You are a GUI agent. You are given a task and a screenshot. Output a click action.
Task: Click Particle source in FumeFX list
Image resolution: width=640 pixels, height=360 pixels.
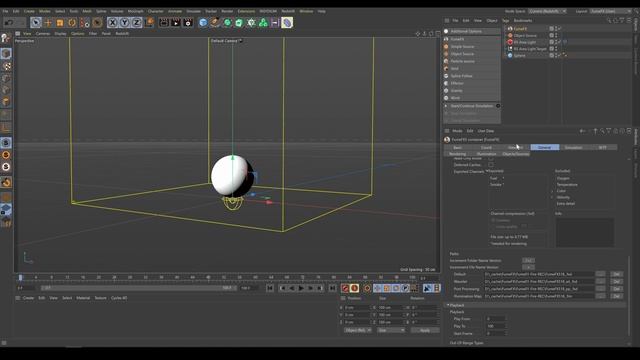pos(472,61)
